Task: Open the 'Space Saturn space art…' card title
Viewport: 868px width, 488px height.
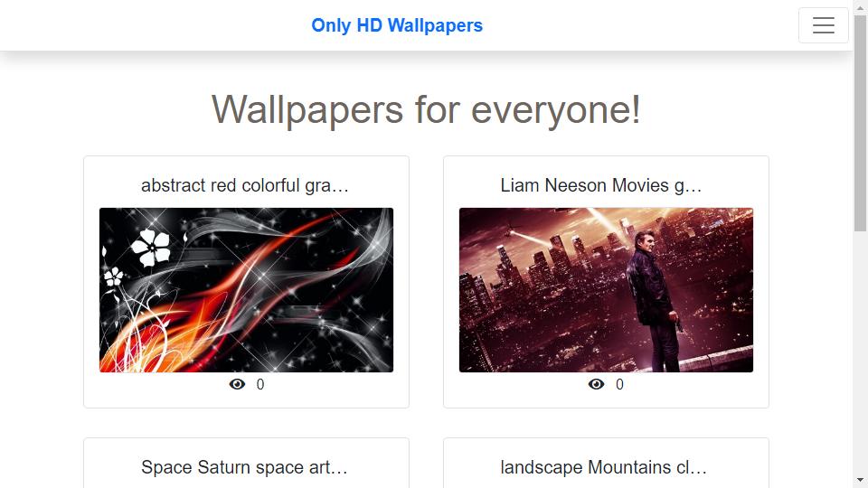Action: click(244, 467)
